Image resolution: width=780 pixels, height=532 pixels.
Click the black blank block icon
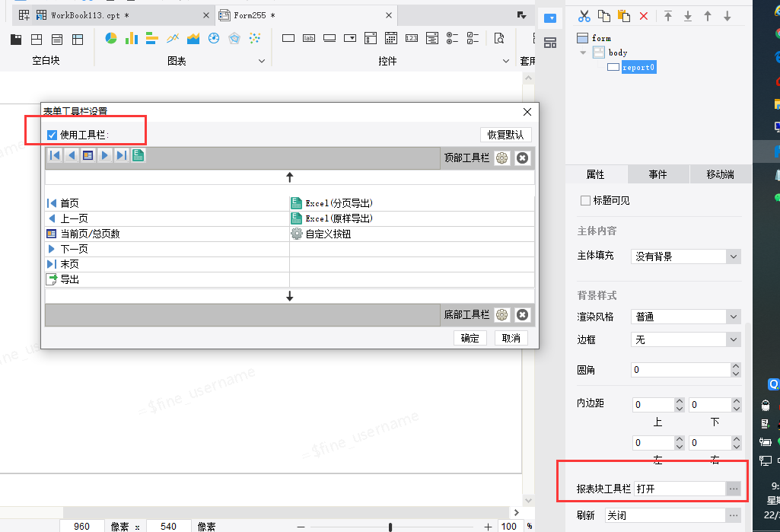coord(16,40)
